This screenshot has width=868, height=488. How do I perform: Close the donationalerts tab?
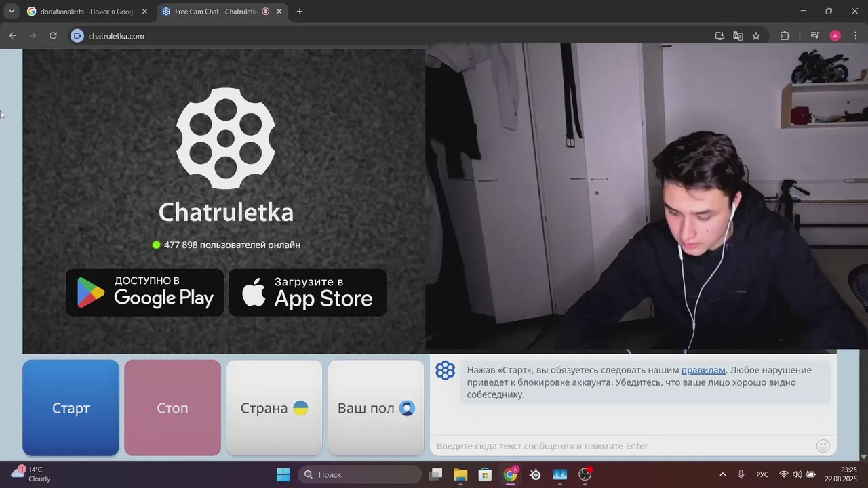144,12
